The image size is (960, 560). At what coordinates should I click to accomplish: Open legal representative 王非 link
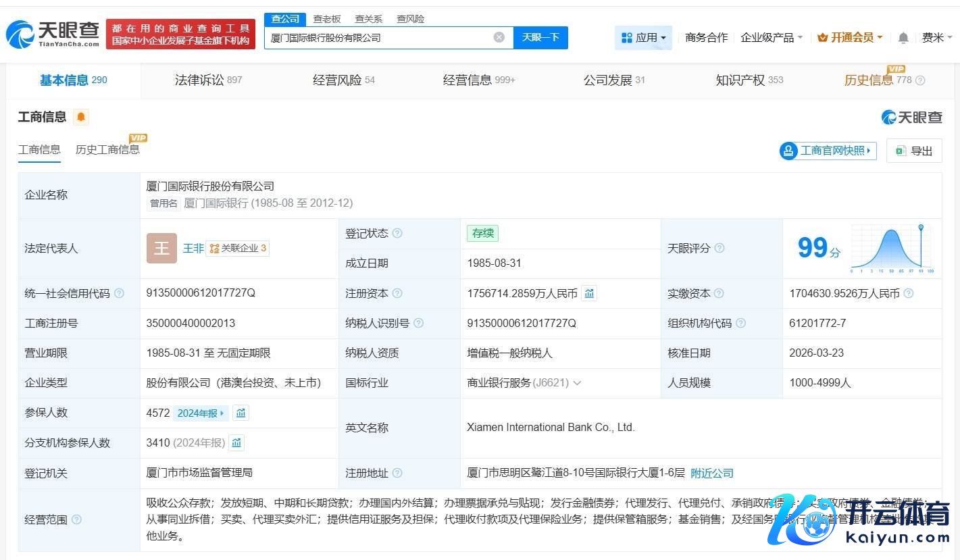pos(193,248)
